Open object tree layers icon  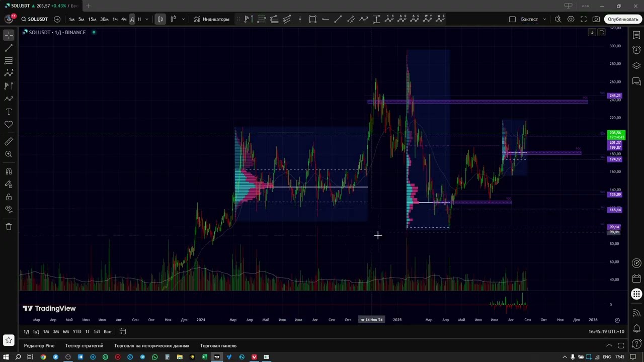[x=636, y=66]
